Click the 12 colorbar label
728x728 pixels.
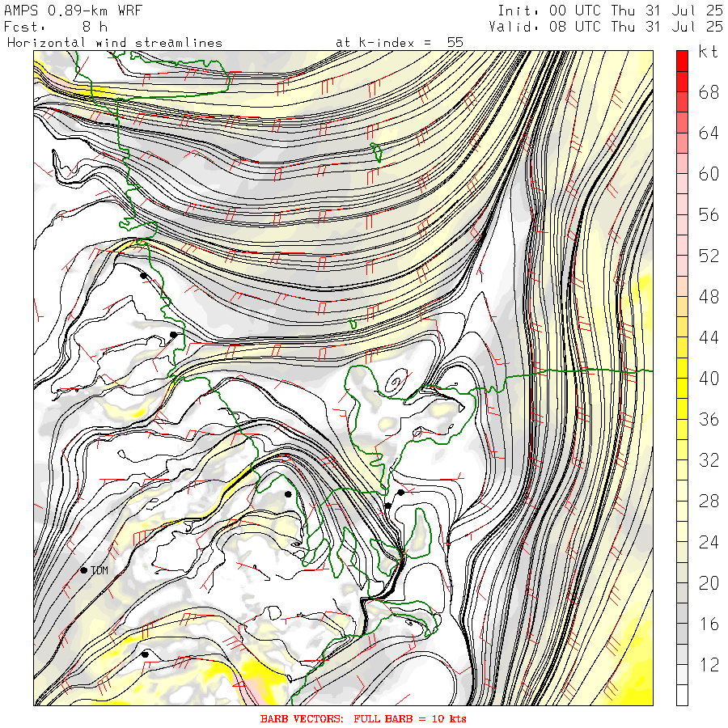709,664
